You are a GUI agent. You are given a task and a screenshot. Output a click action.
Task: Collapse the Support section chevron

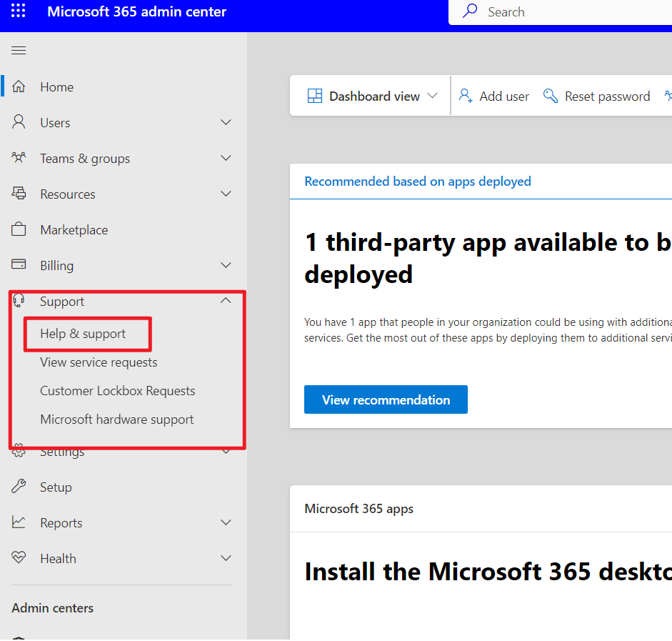click(226, 301)
